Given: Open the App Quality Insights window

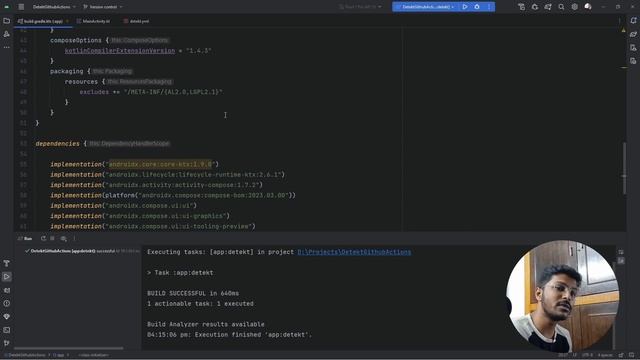Looking at the screenshot, I should point(7,317).
